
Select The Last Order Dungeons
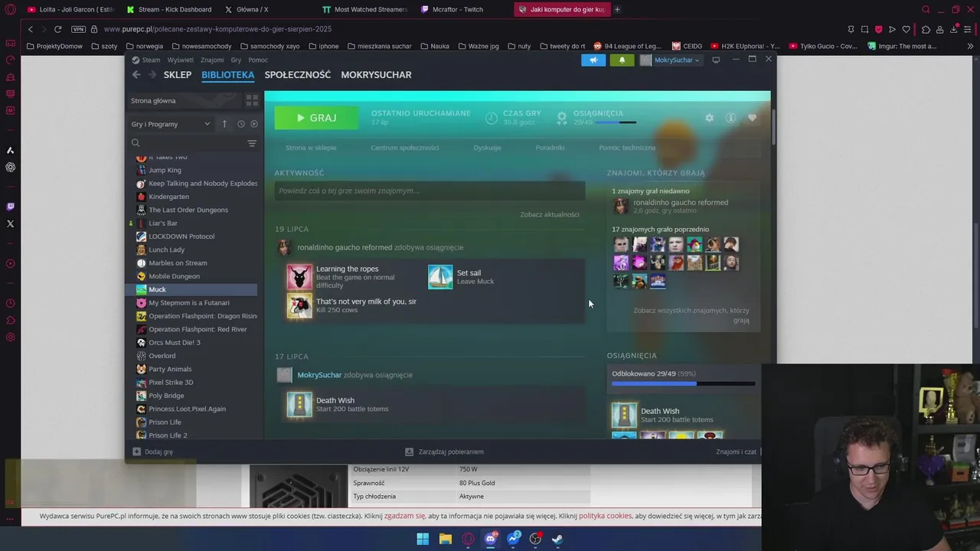(x=188, y=210)
